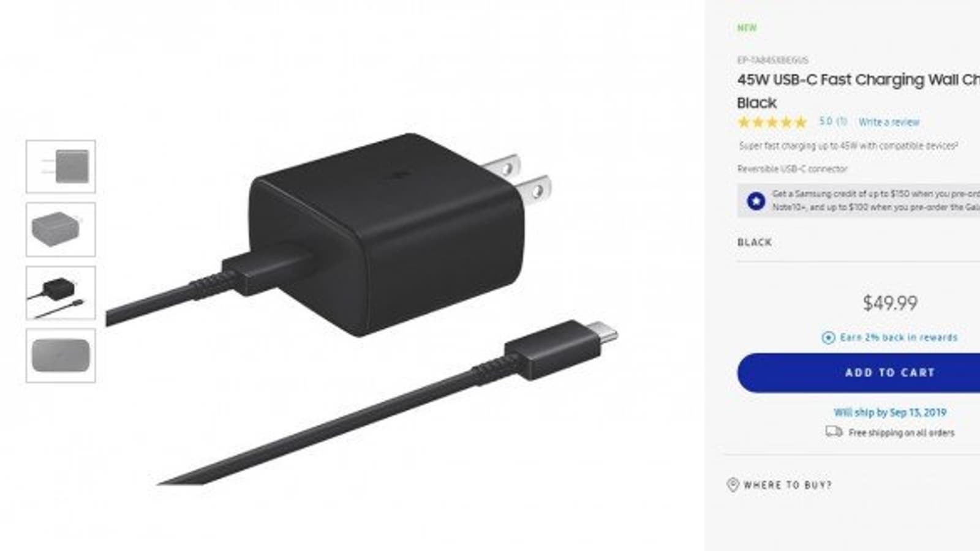Open Samsung credit pre-order promotion banner
Screen dimensions: 980x551
(x=859, y=200)
